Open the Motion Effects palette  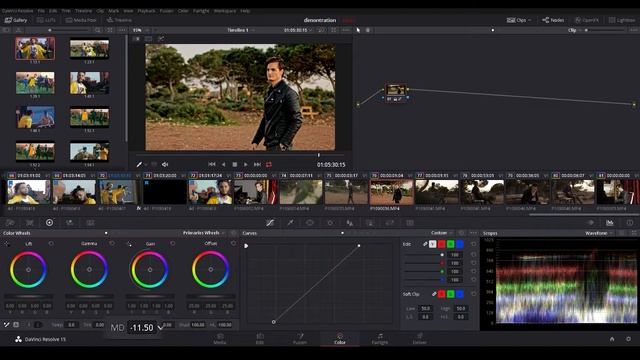(x=90, y=223)
